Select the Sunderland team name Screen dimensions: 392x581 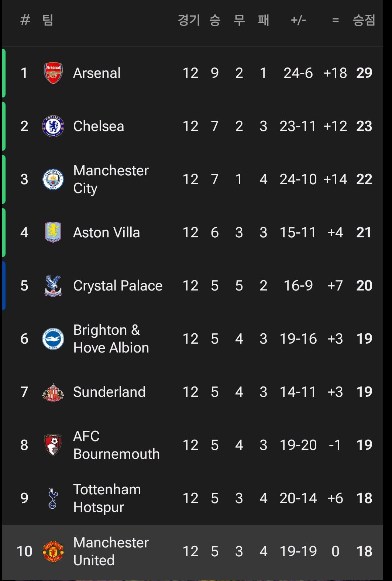[x=109, y=392]
